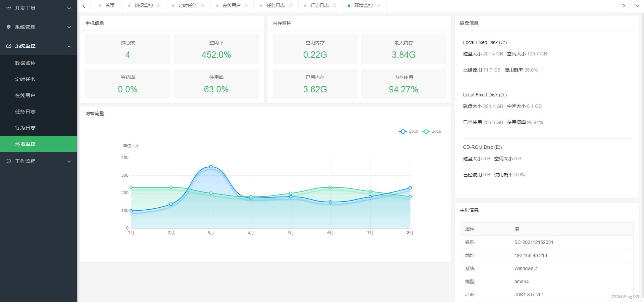
Task: Click the 开发工具 link icon in sidebar
Action: (x=9, y=8)
